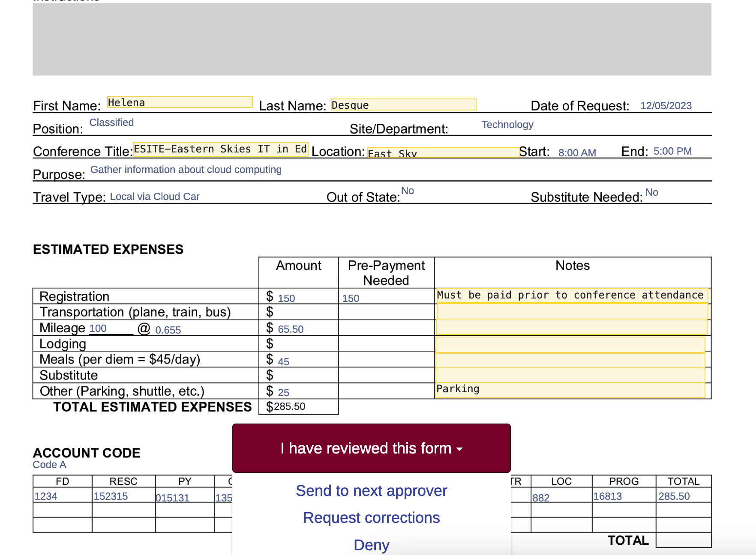Select the total estimated expenses '$285.50'
Viewport: 756px width, 555px height.
(286, 406)
